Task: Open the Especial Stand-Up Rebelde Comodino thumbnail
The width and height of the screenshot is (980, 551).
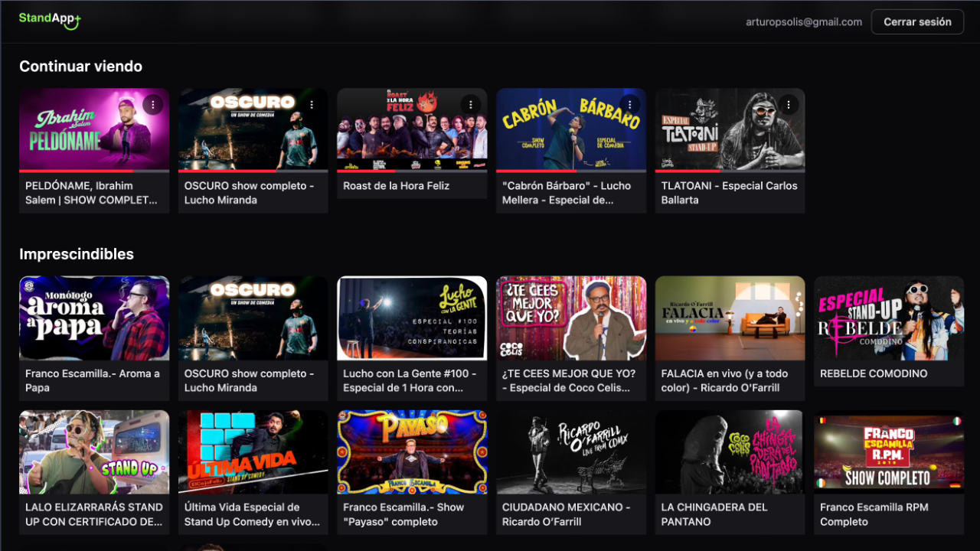Action: [889, 318]
